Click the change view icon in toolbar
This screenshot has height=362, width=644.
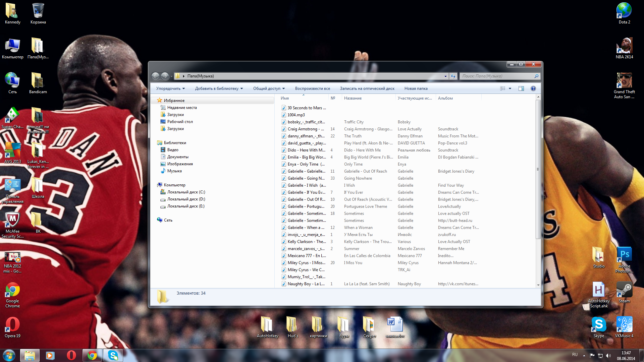point(502,88)
